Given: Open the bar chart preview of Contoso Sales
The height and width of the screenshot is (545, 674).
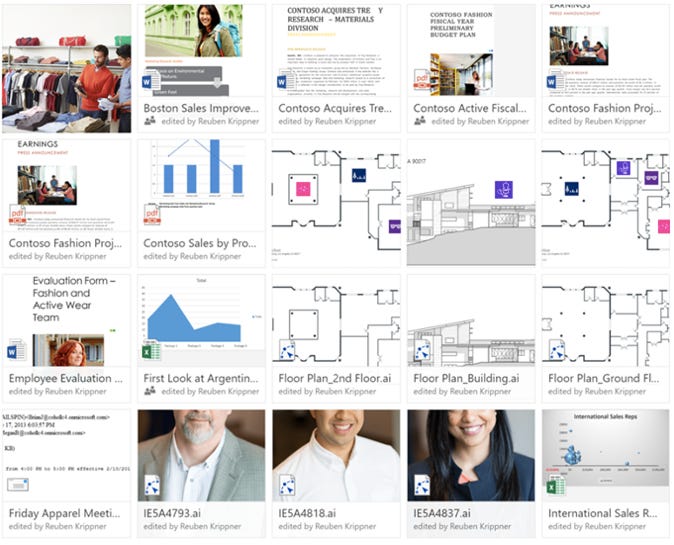Looking at the screenshot, I should tap(201, 185).
